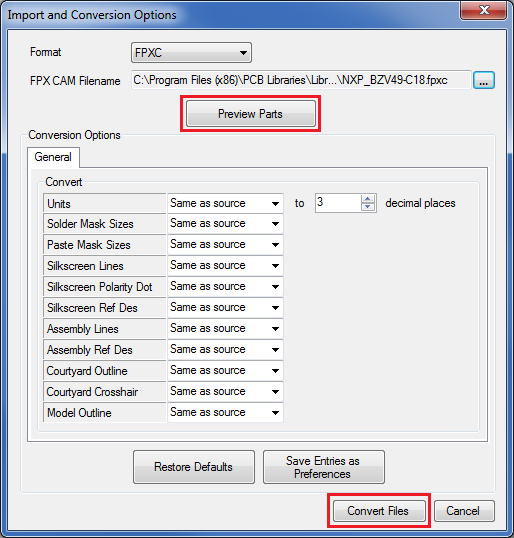
Task: Decrease decimal places with down arrow
Action: [x=367, y=207]
